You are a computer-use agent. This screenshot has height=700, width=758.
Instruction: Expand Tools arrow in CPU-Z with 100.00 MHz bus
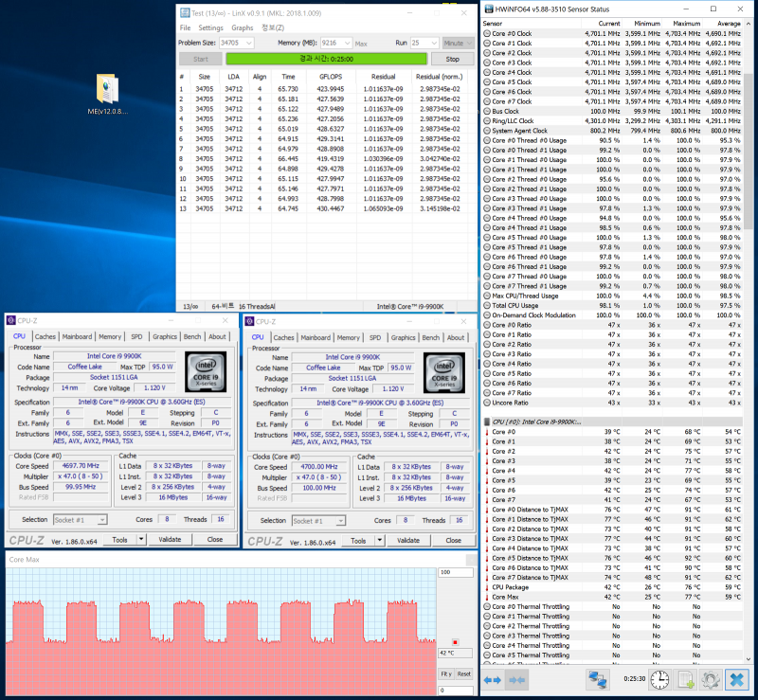[380, 541]
